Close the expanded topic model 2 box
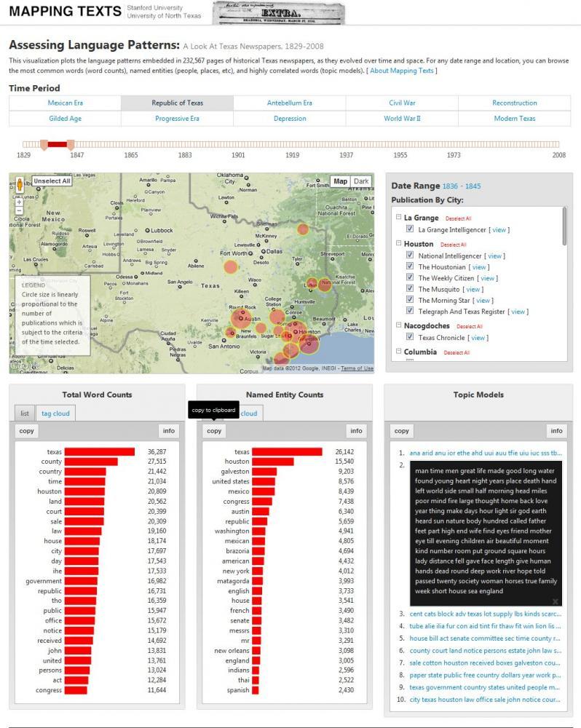581x728 pixels. 556,601
